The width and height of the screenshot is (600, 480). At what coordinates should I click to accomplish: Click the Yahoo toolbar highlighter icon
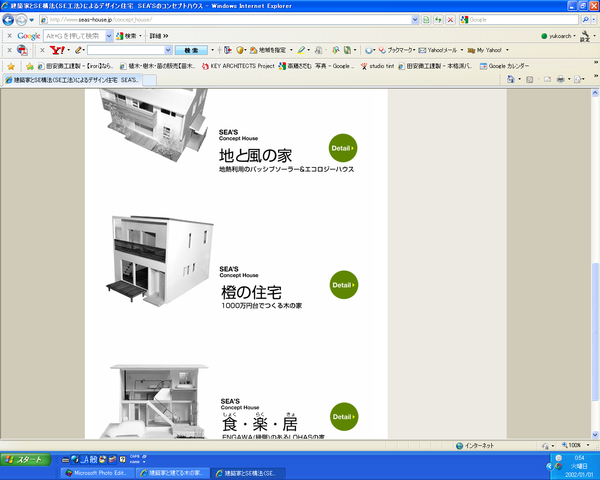pos(302,50)
